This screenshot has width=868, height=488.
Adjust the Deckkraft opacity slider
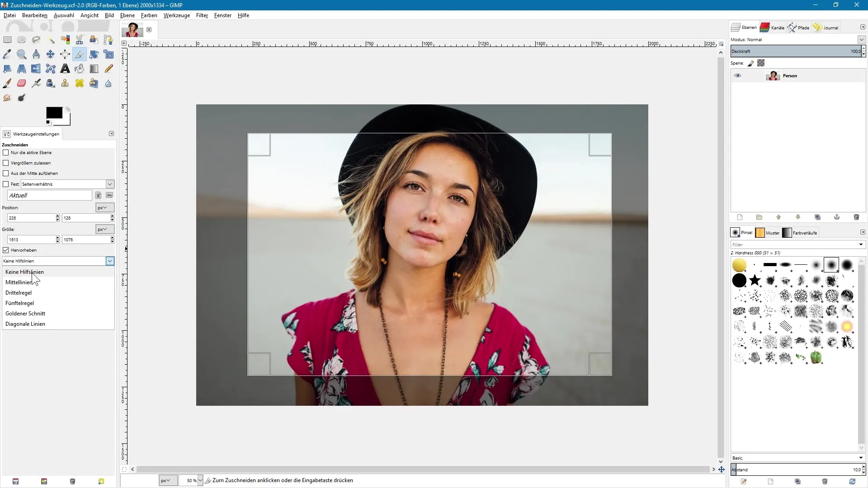[796, 52]
